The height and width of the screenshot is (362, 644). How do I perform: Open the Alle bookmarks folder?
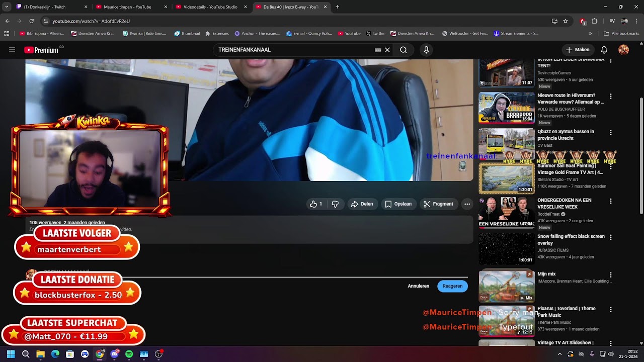click(x=621, y=34)
